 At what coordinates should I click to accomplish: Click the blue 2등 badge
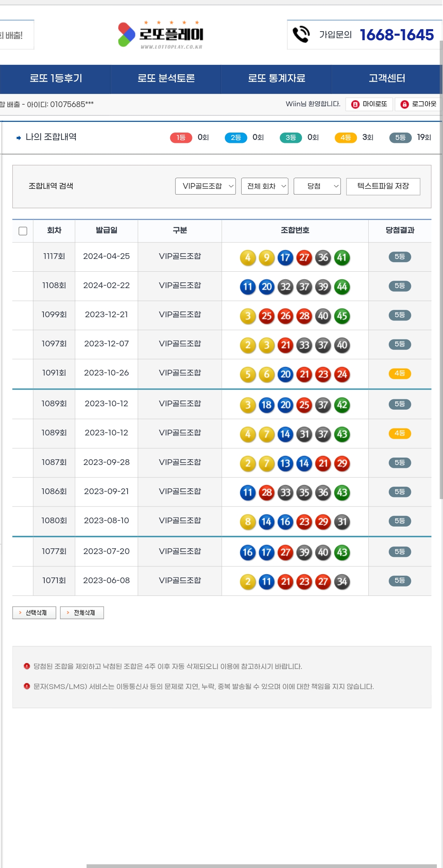coord(235,137)
